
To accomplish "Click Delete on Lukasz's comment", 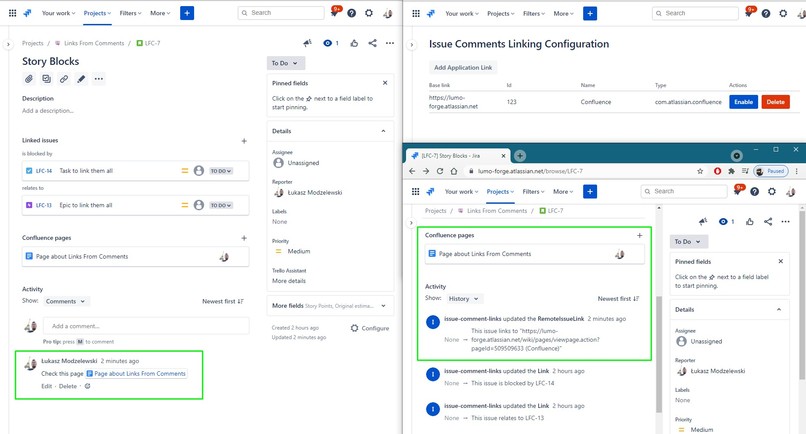I will pos(68,386).
